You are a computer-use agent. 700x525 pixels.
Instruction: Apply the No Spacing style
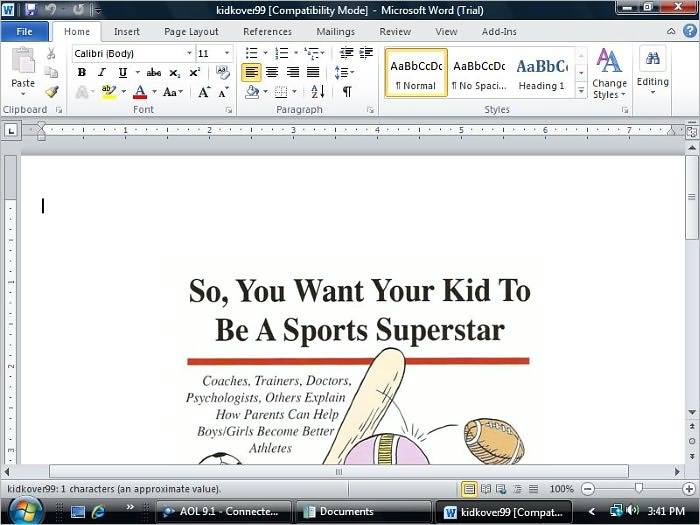479,73
